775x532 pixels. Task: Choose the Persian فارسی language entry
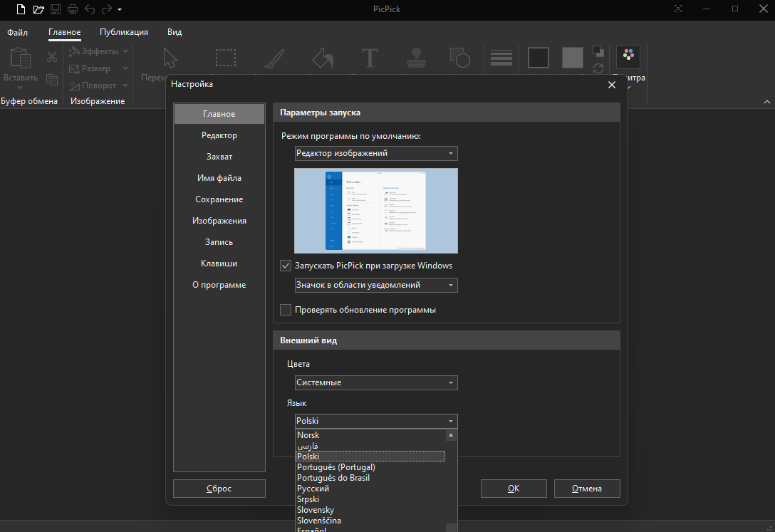(370, 446)
